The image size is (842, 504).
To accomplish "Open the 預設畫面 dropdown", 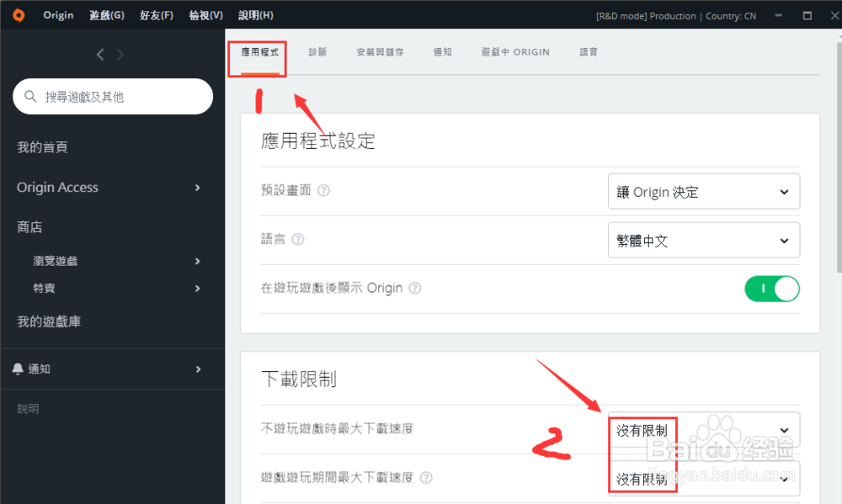I will 704,192.
